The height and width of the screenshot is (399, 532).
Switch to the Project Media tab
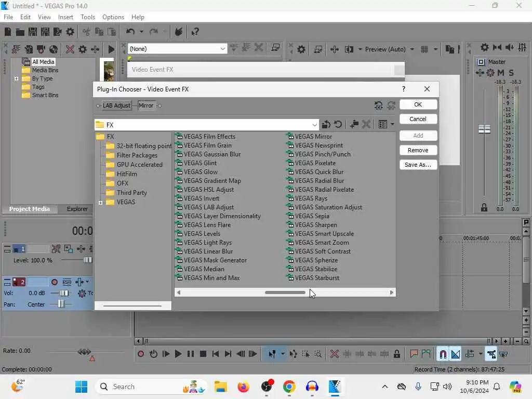(x=29, y=209)
